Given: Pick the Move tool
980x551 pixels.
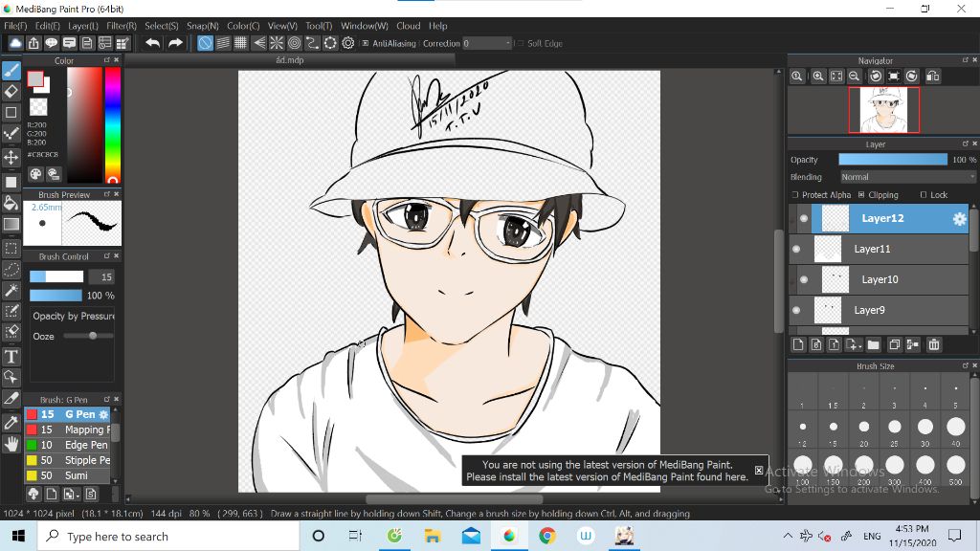Looking at the screenshot, I should pyautogui.click(x=11, y=157).
